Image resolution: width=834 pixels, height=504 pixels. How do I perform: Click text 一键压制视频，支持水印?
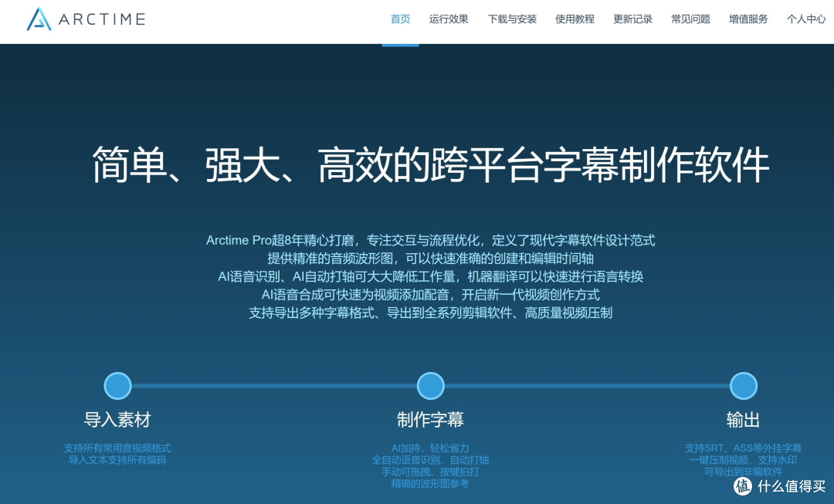(743, 460)
